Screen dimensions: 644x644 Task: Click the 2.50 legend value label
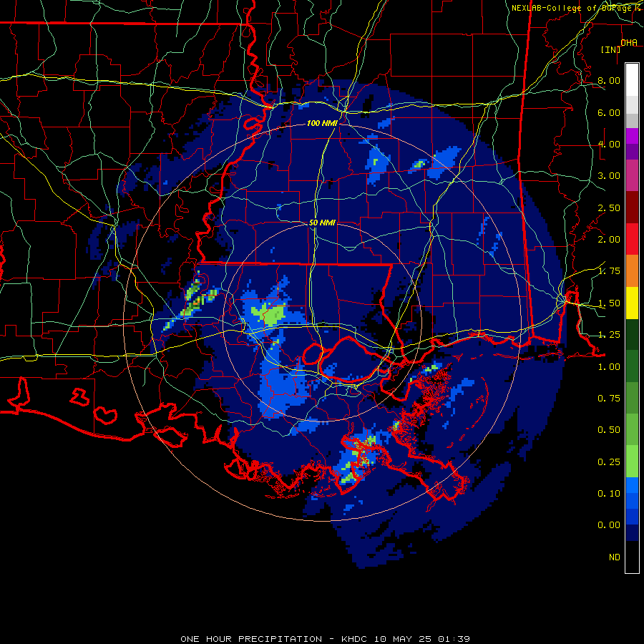609,208
